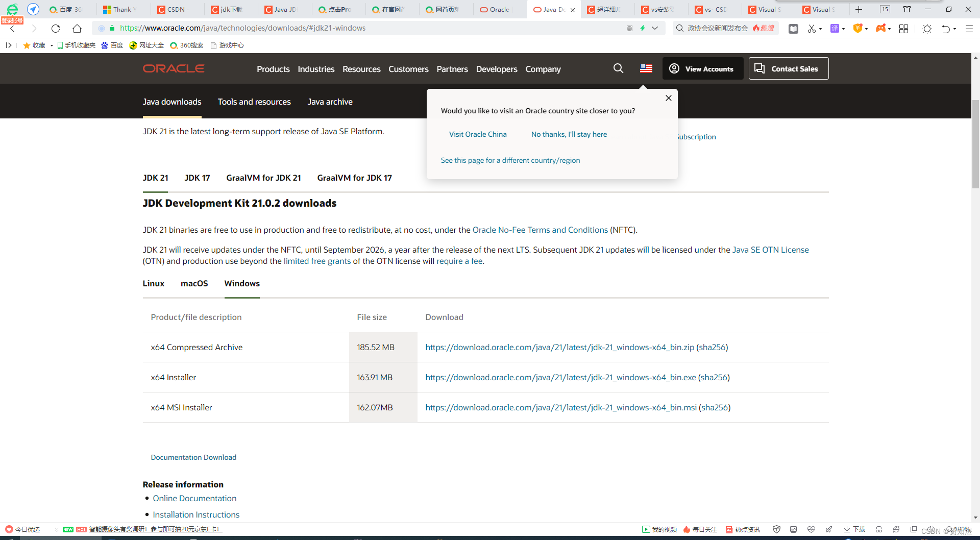Select the Linux OS tab
The width and height of the screenshot is (980, 540).
(x=154, y=283)
